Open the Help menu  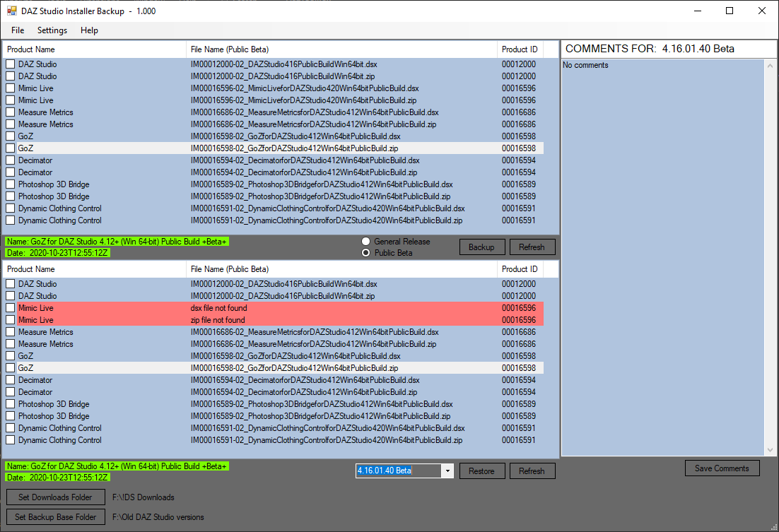(x=89, y=30)
